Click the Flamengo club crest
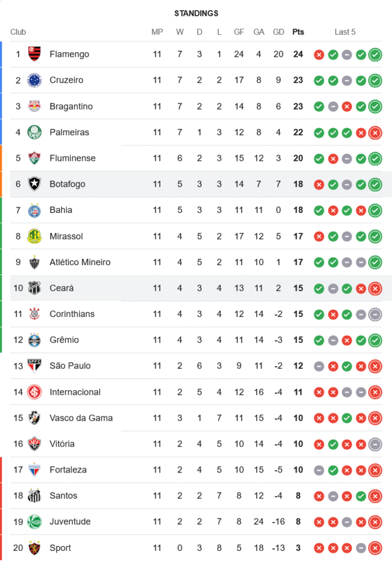This screenshot has height=568, width=392. (35, 55)
